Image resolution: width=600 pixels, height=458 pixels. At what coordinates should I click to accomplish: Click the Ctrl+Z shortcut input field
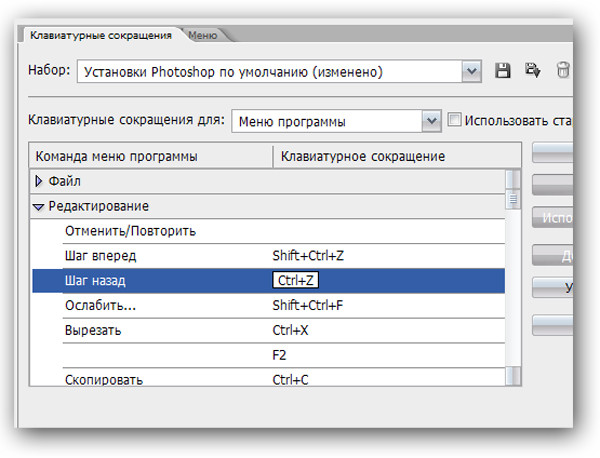(295, 280)
